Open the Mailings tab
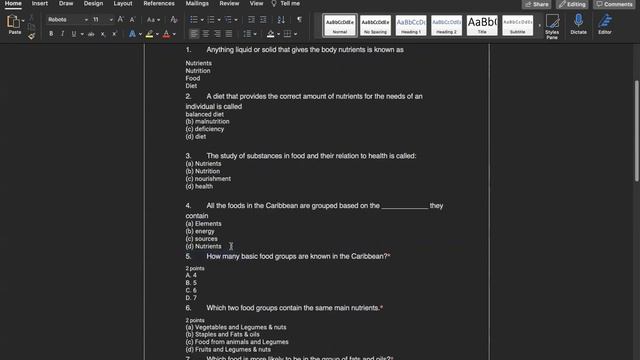Viewport: 640px width, 360px height. coord(197,4)
